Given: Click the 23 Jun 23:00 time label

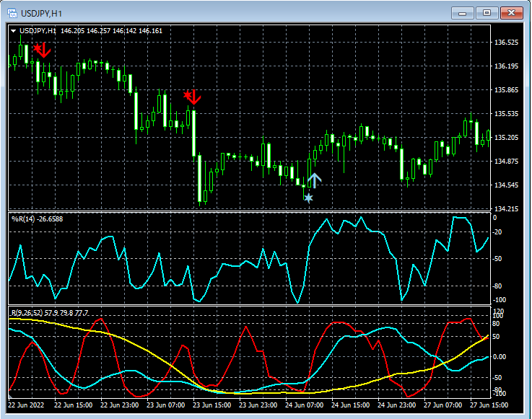Looking at the screenshot, I should coord(258,405).
